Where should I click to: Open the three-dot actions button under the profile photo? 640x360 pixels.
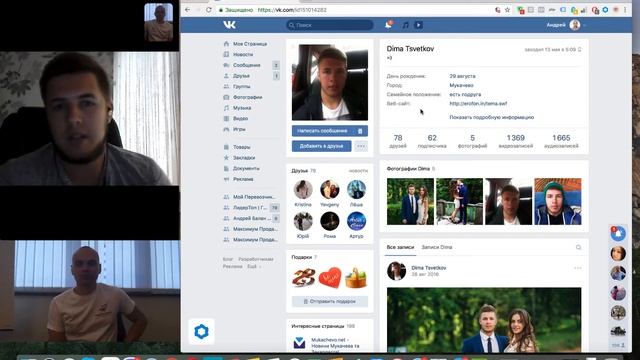pos(361,146)
